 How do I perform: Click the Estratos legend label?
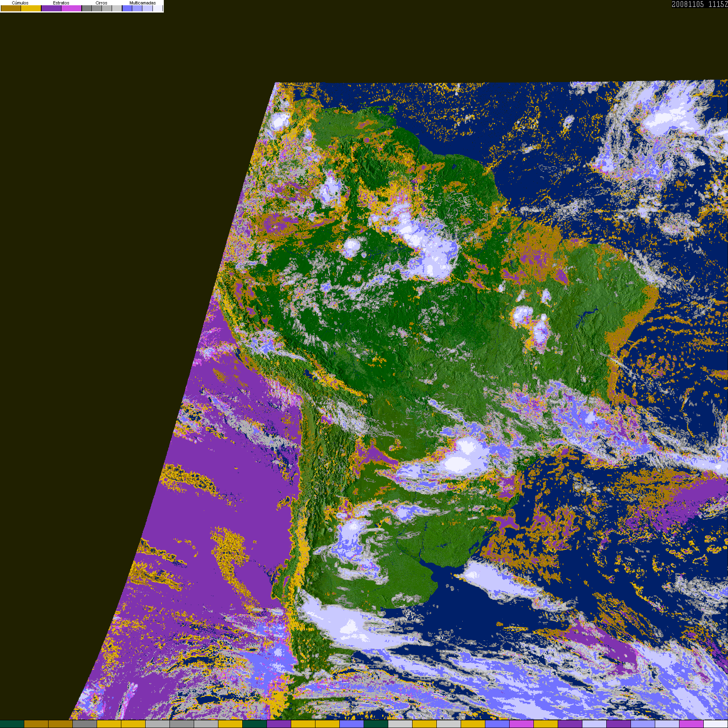pos(61,3)
